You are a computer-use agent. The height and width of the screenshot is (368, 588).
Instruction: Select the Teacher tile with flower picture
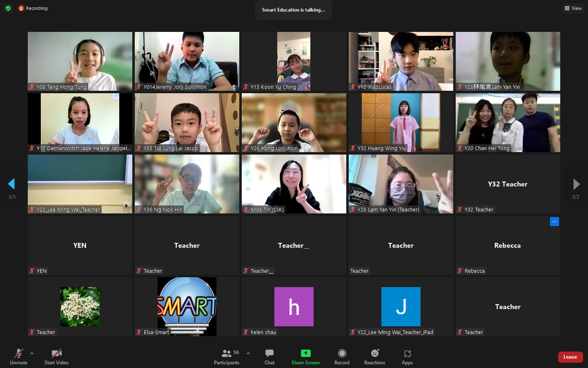coord(80,307)
